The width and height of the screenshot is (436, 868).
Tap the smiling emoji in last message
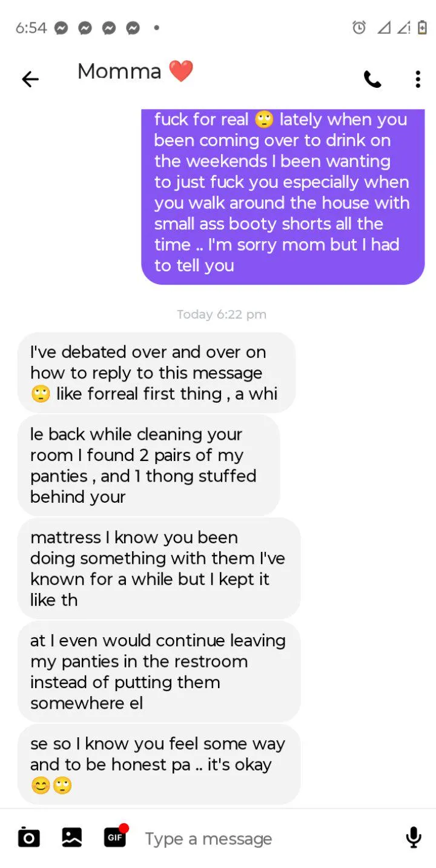tap(41, 786)
